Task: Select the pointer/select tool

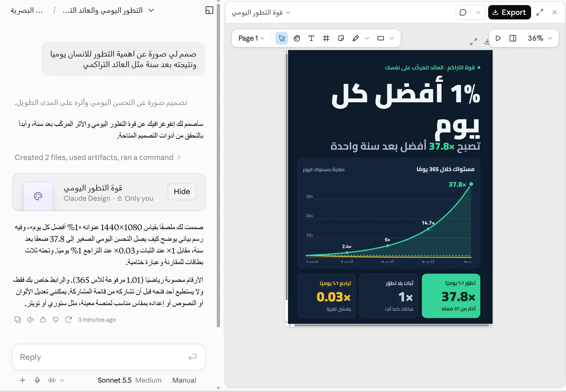Action: 282,38
